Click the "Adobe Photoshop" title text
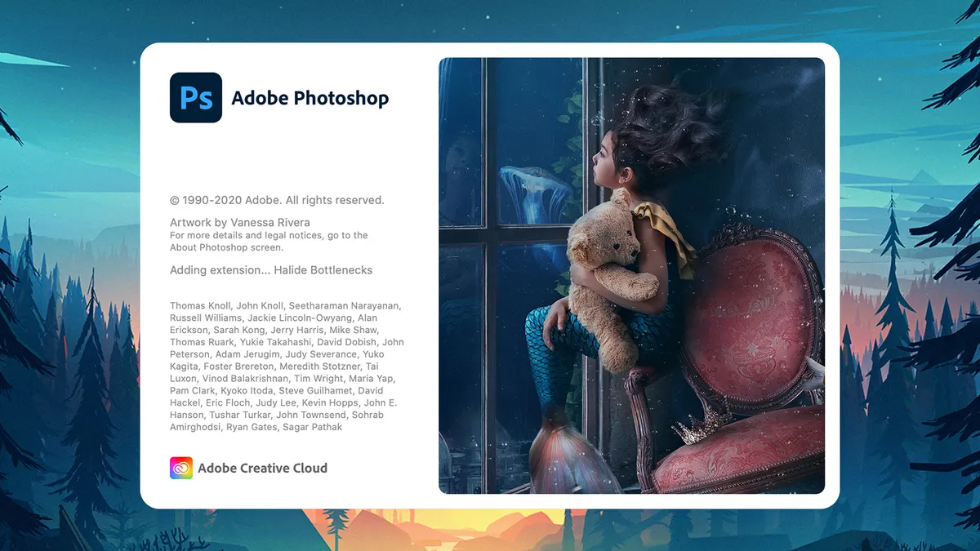 coord(310,98)
